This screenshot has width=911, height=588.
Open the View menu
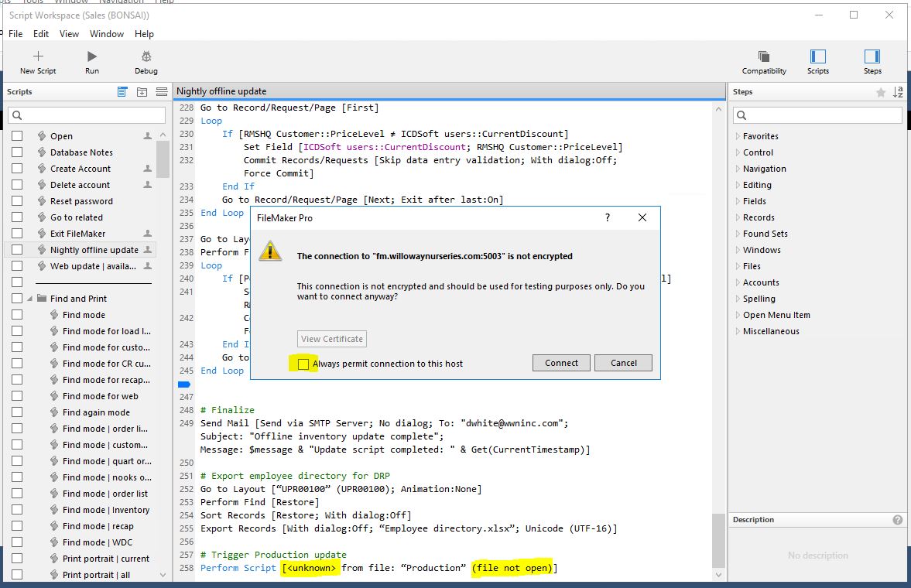(69, 34)
